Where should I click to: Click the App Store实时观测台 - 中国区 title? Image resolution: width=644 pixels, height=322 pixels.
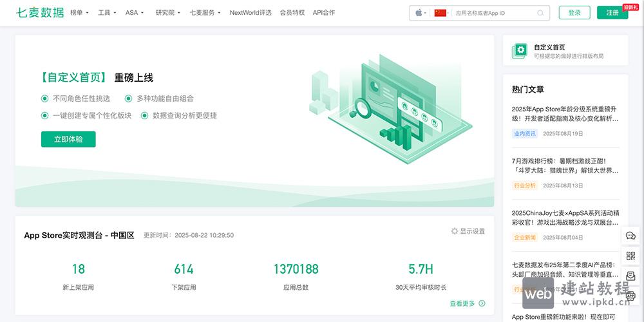(79, 235)
